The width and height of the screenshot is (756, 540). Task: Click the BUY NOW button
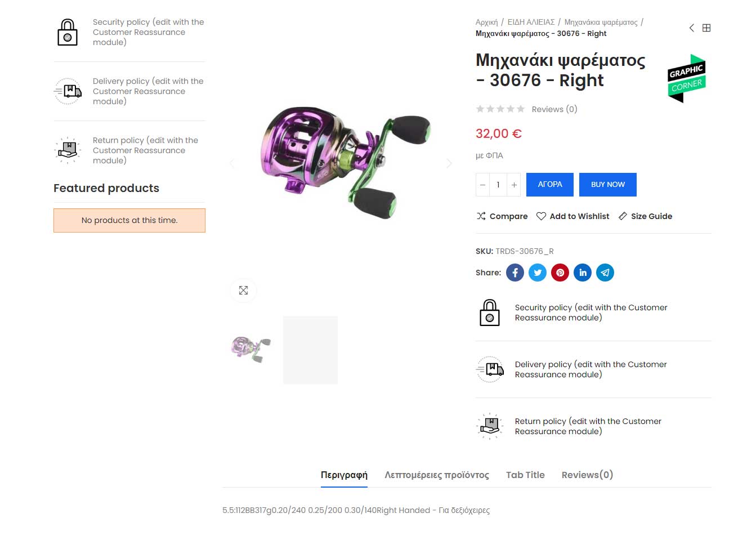(x=608, y=185)
